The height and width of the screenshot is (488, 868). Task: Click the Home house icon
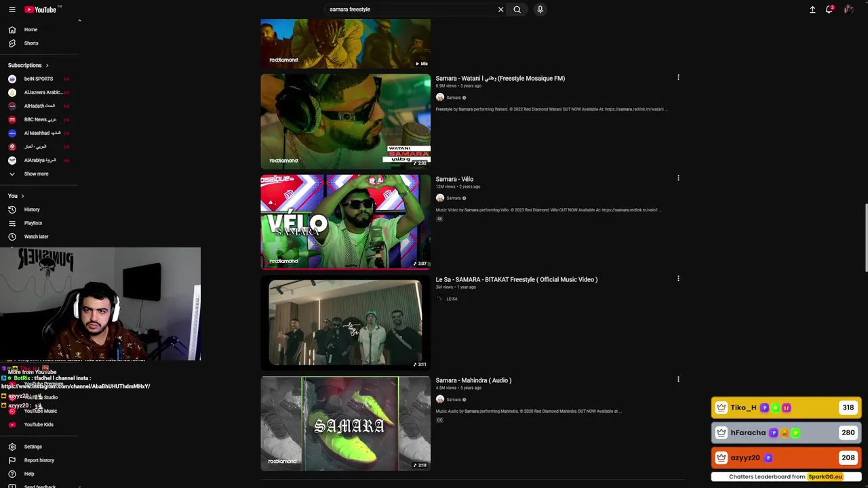click(x=12, y=30)
